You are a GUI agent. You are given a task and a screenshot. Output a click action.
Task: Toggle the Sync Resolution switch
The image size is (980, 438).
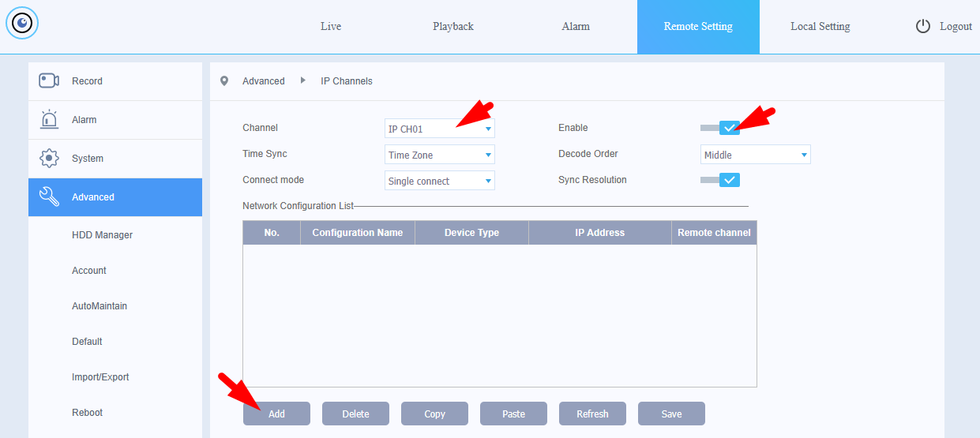(x=720, y=180)
